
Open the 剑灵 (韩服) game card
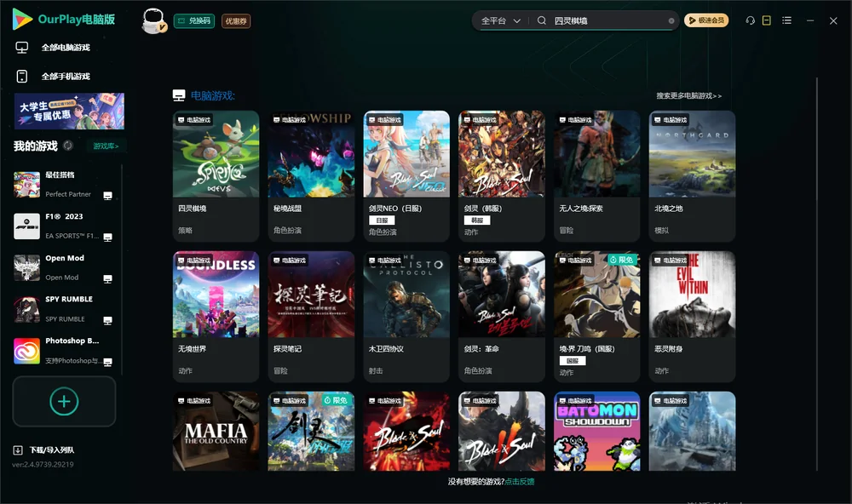pos(502,176)
